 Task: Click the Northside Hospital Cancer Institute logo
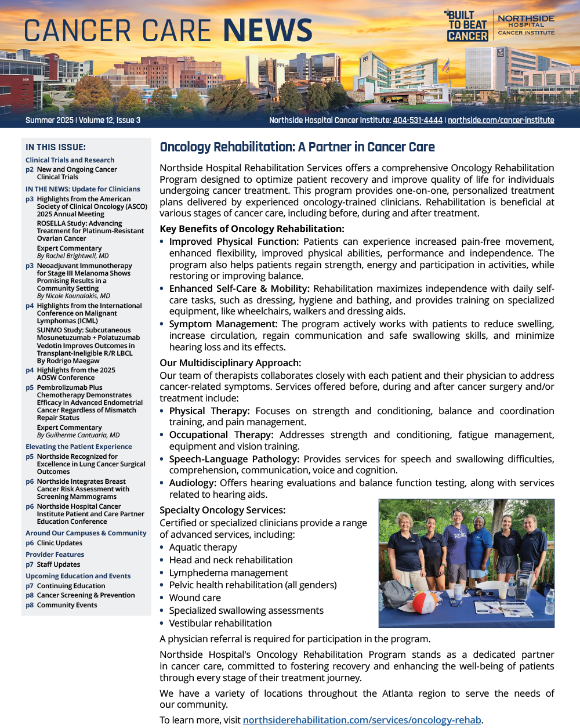click(526, 26)
